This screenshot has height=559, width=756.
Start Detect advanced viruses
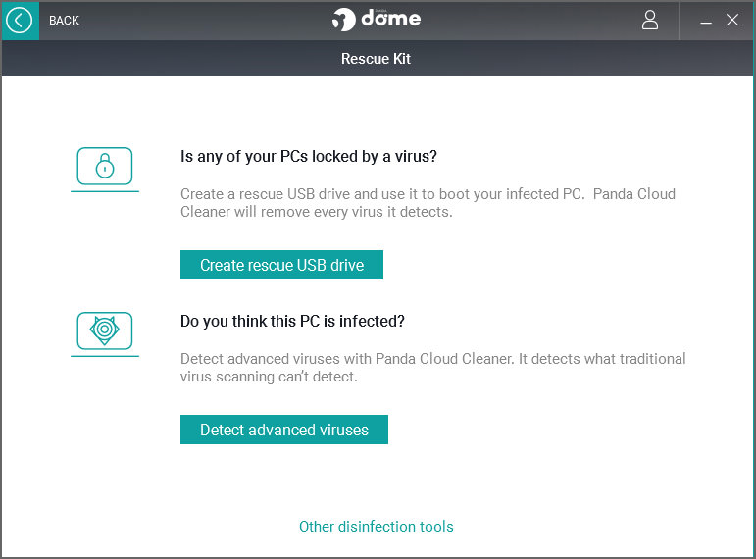pos(284,430)
